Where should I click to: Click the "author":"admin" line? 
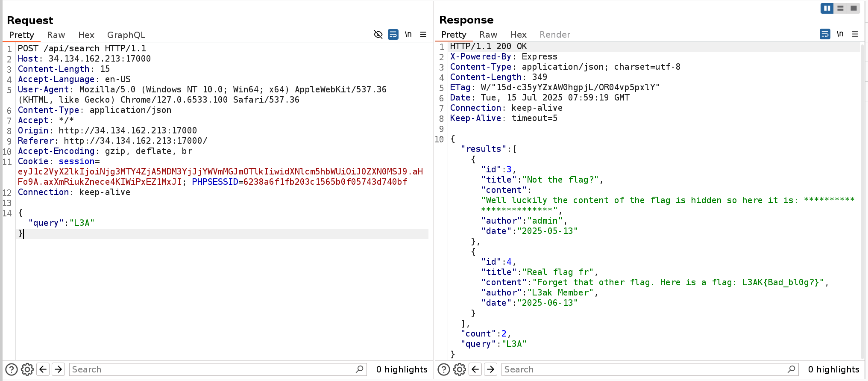click(524, 221)
